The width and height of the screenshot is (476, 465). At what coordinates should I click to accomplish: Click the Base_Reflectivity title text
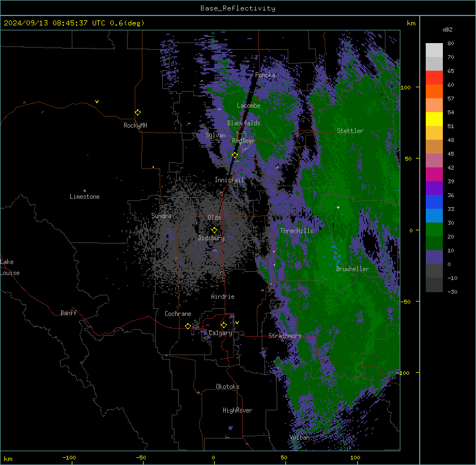[x=238, y=8]
